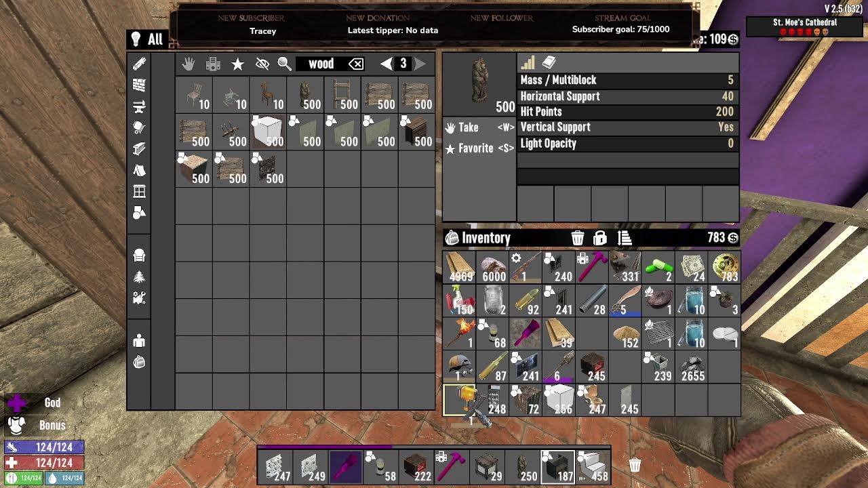Click the Hit Points 200 stat row
The image size is (868, 488).
628,112
